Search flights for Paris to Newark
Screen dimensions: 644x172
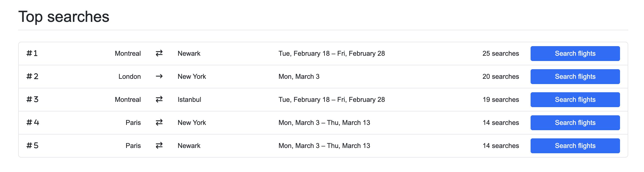[x=575, y=146]
